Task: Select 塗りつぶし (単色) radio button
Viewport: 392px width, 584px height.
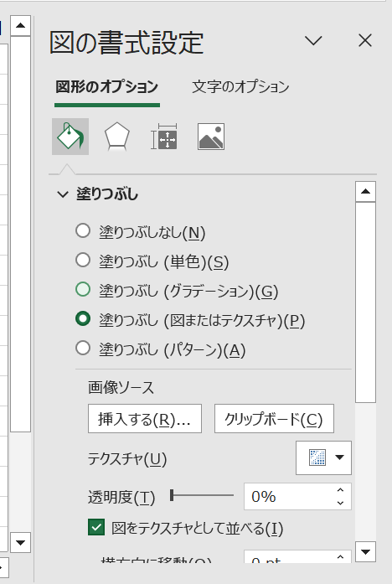Action: click(x=83, y=260)
